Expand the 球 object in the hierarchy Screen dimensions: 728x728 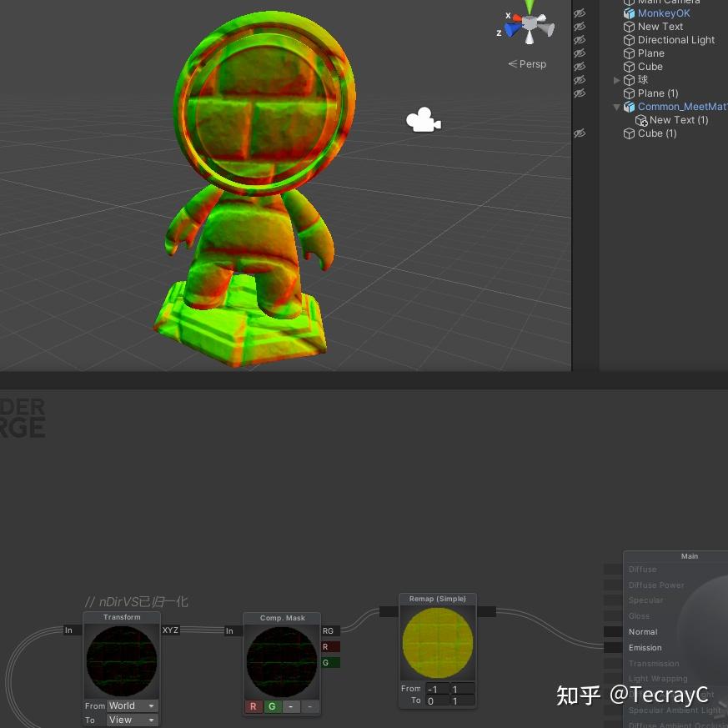coord(617,80)
